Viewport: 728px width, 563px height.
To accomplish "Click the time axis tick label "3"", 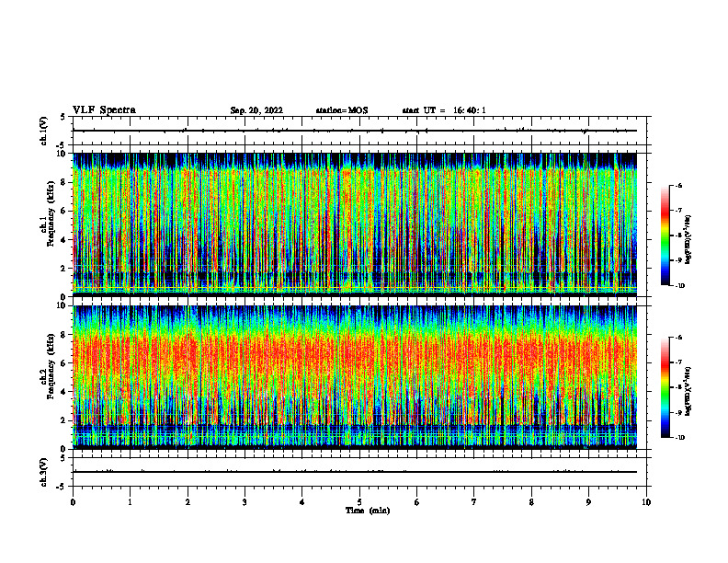I will click(245, 502).
